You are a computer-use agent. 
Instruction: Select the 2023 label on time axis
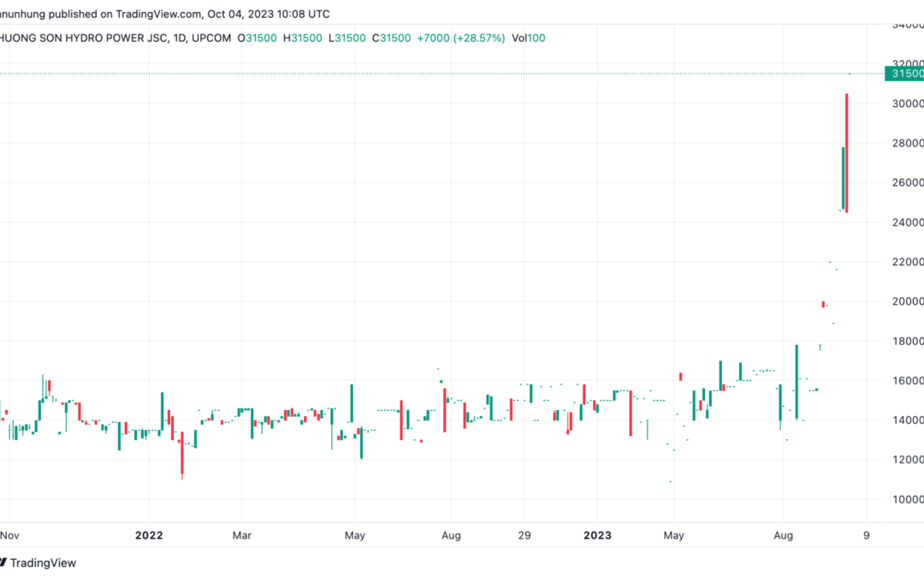[597, 535]
